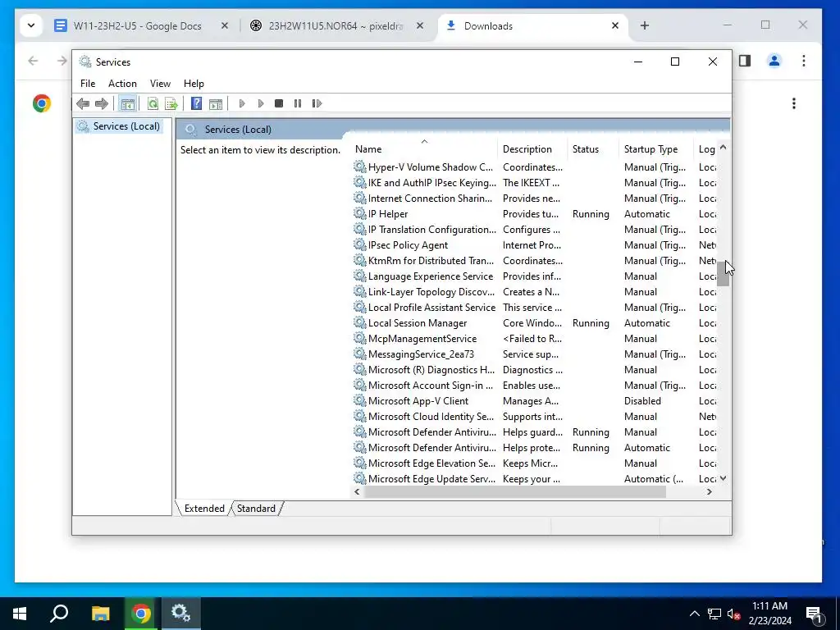Open Windows Start menu

coord(20,614)
